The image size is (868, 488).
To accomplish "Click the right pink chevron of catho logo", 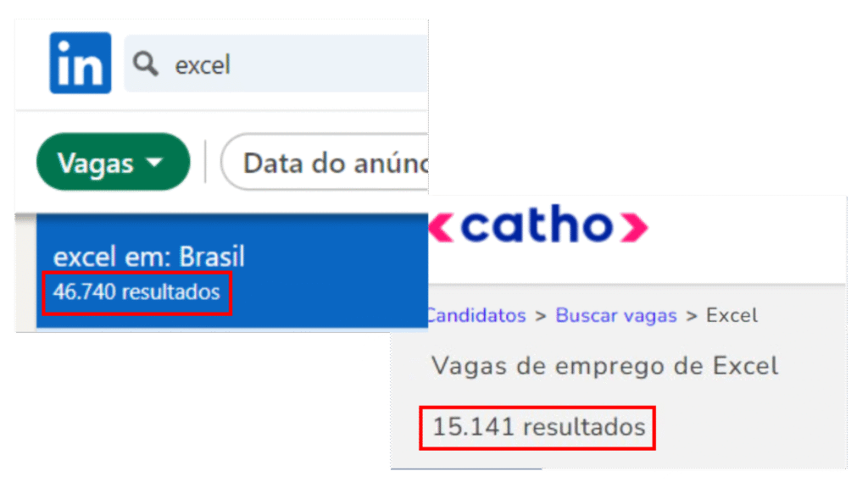I will point(634,227).
